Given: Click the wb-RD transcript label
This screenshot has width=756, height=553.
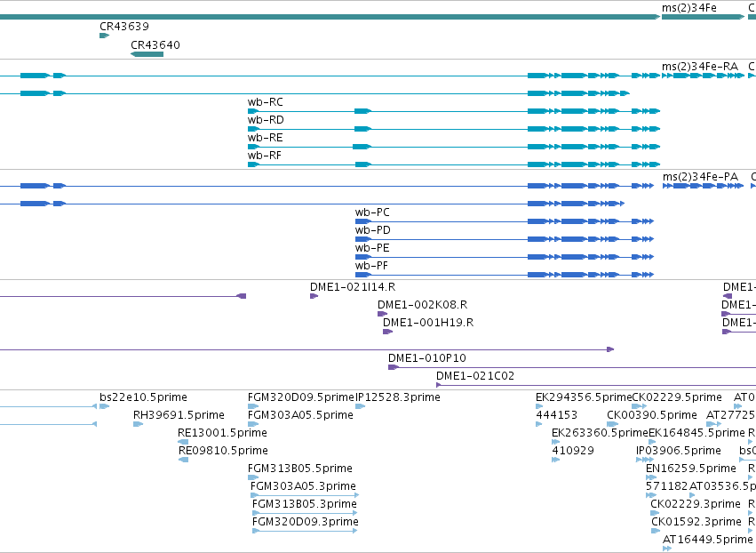Looking at the screenshot, I should [x=266, y=120].
